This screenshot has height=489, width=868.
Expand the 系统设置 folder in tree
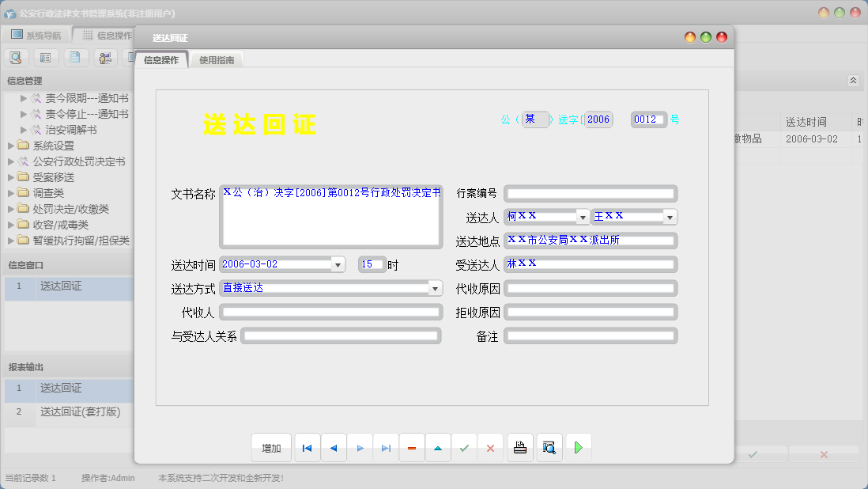11,146
